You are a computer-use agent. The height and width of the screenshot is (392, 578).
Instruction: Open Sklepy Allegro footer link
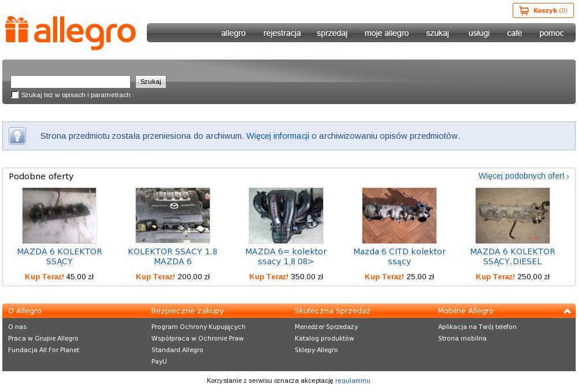tap(316, 350)
